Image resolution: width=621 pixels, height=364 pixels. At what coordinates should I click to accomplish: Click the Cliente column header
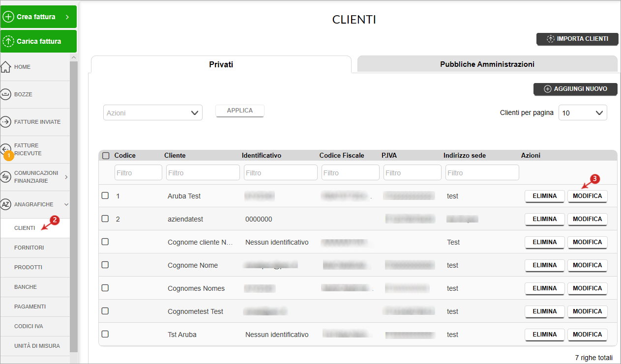pos(175,156)
